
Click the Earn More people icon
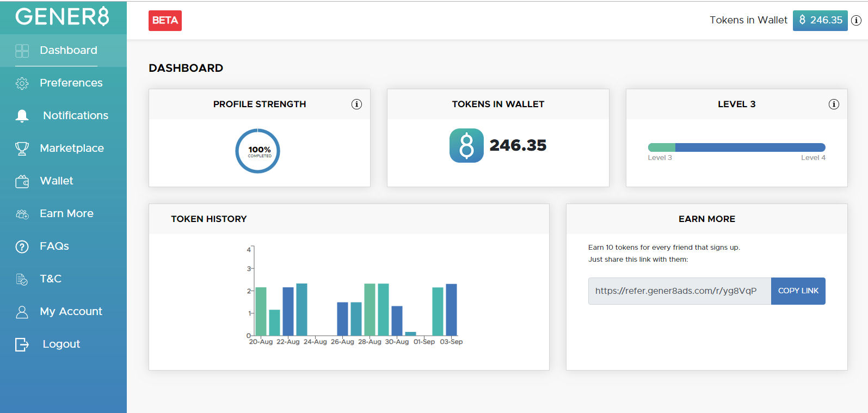click(x=22, y=214)
